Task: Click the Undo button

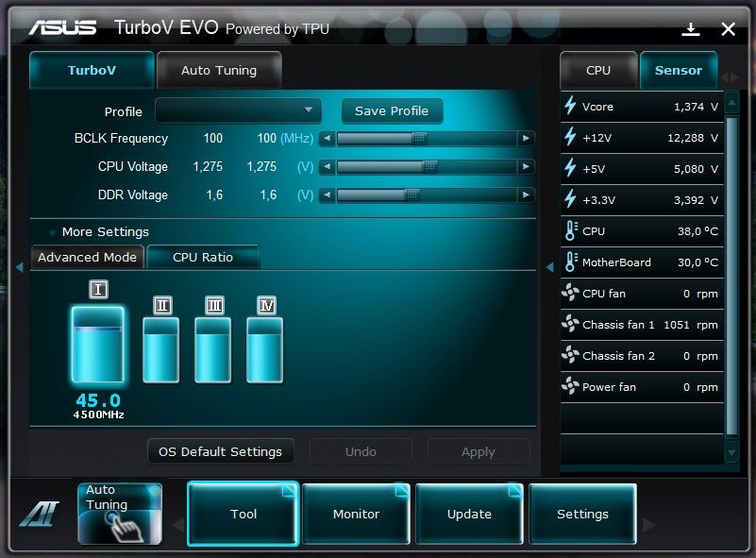Action: (x=361, y=452)
